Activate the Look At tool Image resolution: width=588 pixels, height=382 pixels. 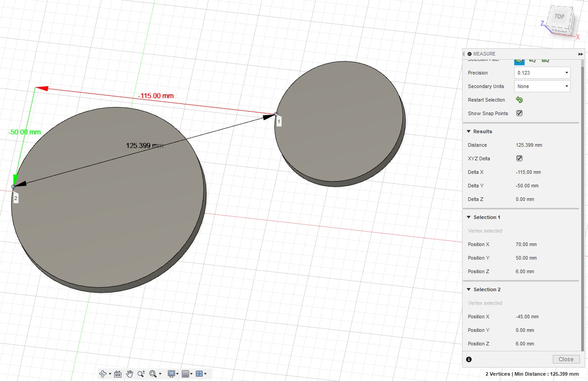pos(118,373)
